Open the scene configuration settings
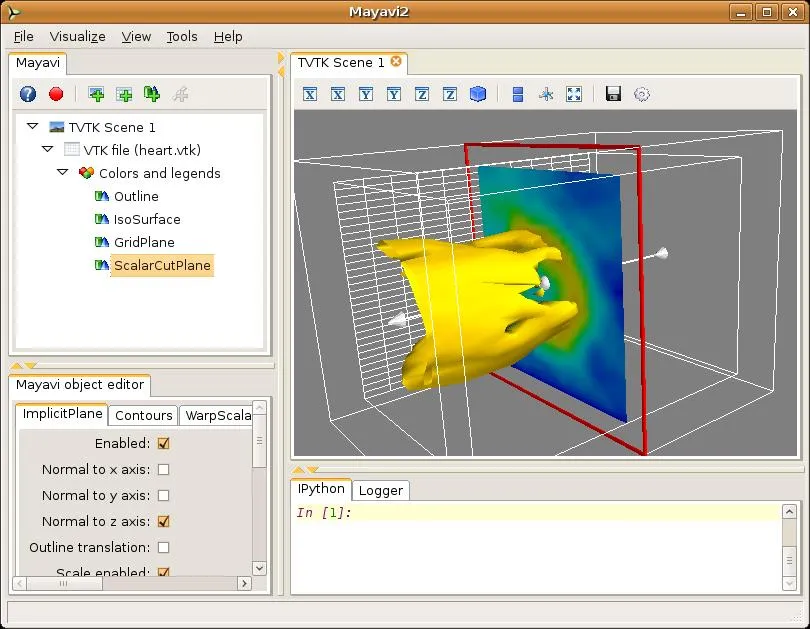The width and height of the screenshot is (810, 629). [x=641, y=94]
